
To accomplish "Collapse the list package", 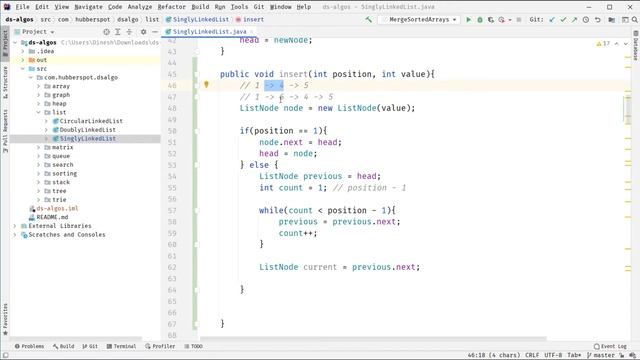I will (39, 112).
